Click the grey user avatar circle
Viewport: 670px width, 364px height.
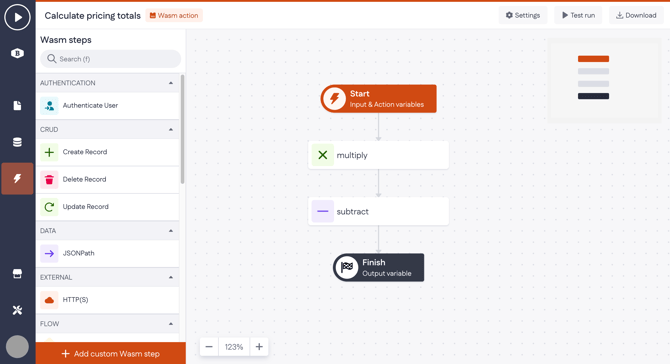[x=17, y=346]
